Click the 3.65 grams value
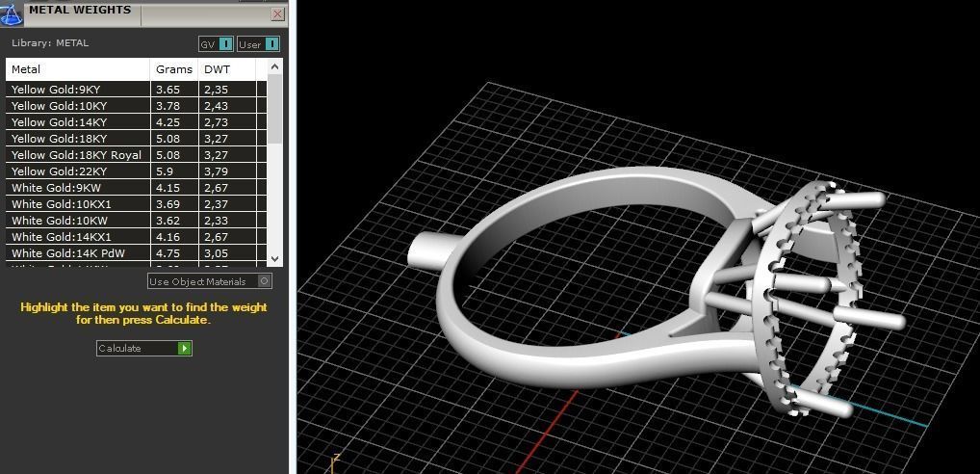 pyautogui.click(x=168, y=90)
